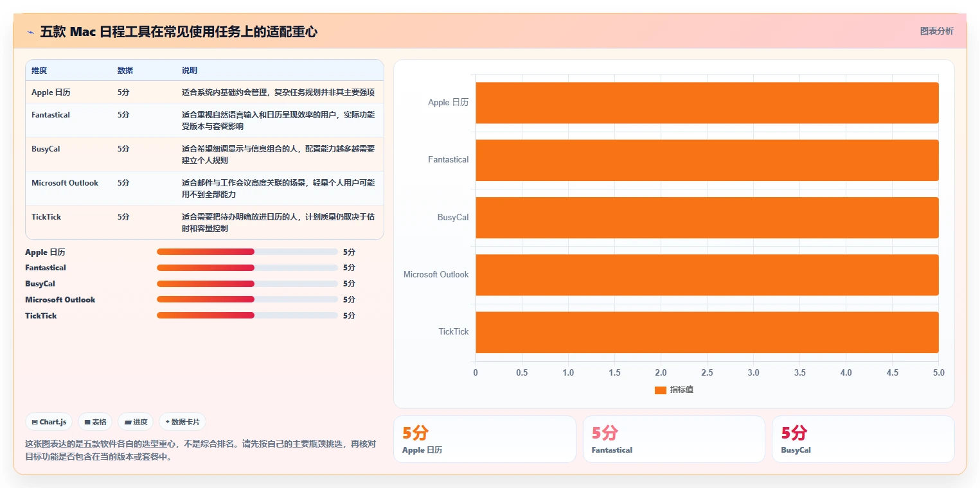Screen dimensions: 980x488
Task: Click the small icon before the page title
Action: coord(30,32)
